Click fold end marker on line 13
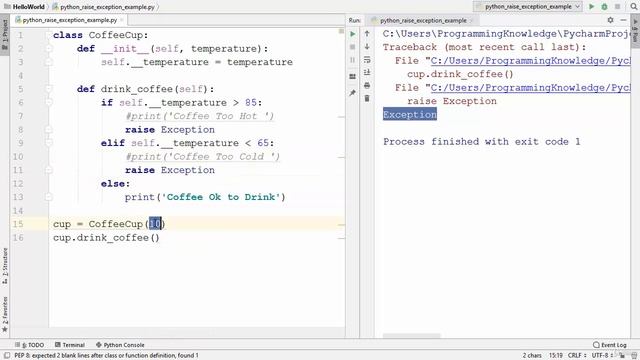640x360 pixels. pos(49,197)
